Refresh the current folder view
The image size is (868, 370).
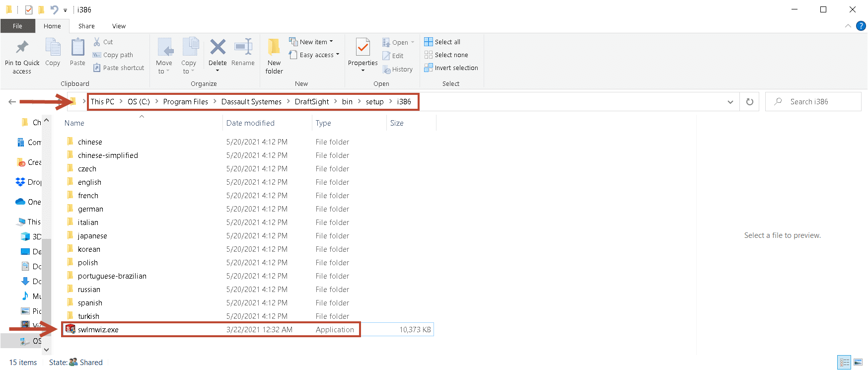click(750, 102)
